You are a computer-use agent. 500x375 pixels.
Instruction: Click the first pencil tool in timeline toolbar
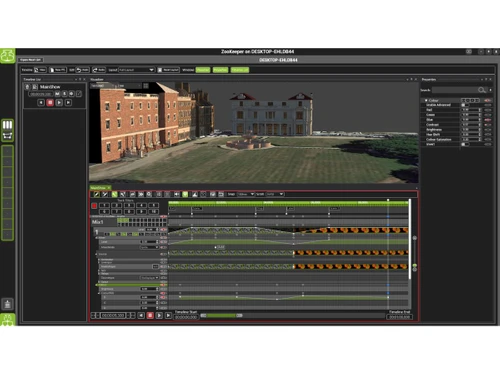coord(96,194)
